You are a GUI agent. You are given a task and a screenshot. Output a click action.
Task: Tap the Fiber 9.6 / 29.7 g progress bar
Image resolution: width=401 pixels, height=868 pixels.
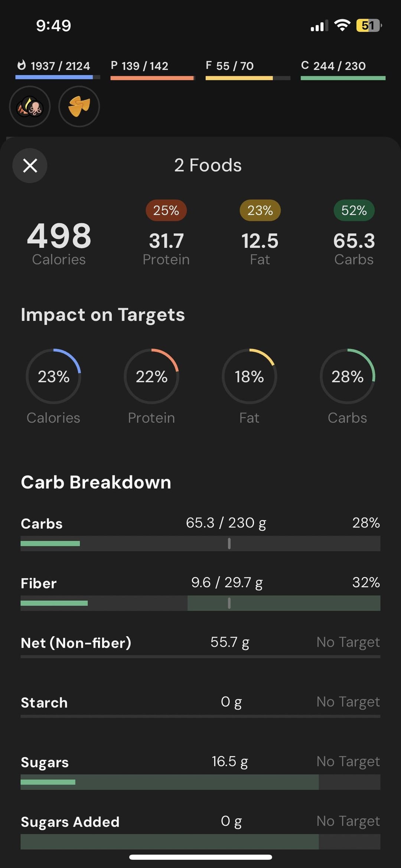pyautogui.click(x=200, y=603)
